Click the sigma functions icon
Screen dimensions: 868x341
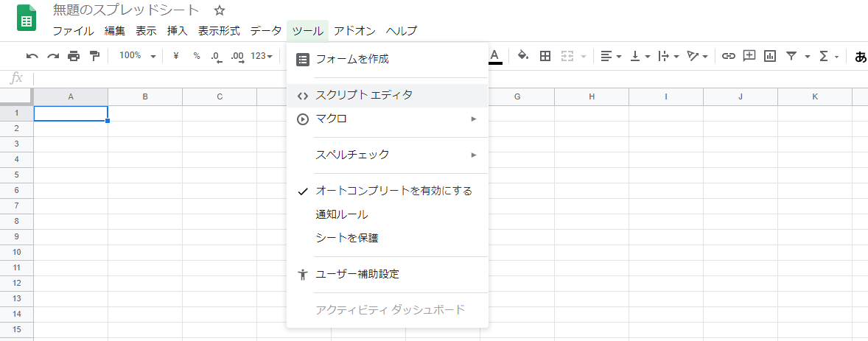pos(824,56)
